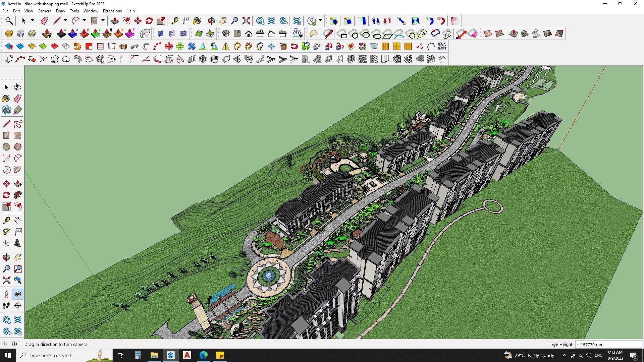This screenshot has height=362, width=644.
Task: Select the Freehand tool in left toolbar
Action: [x=18, y=124]
